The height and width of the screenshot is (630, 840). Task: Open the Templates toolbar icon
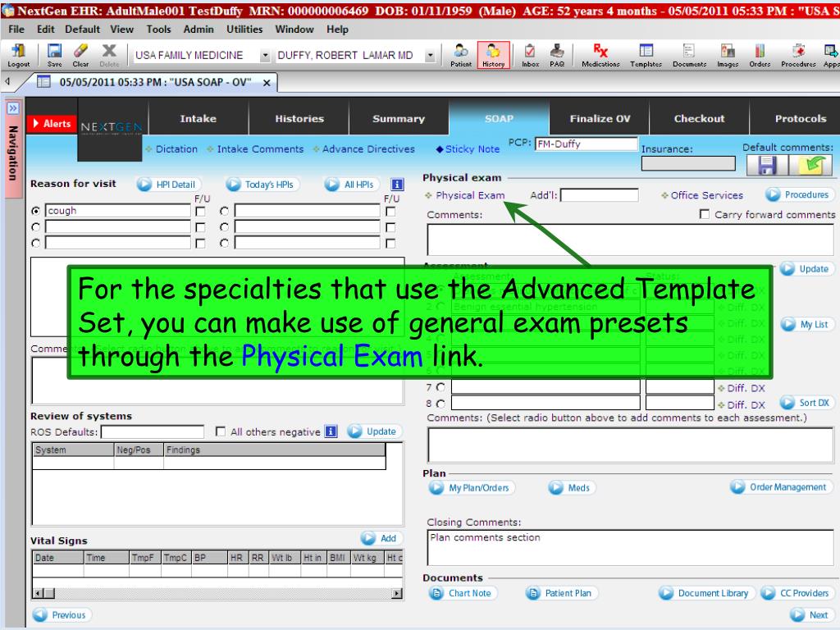click(x=646, y=55)
